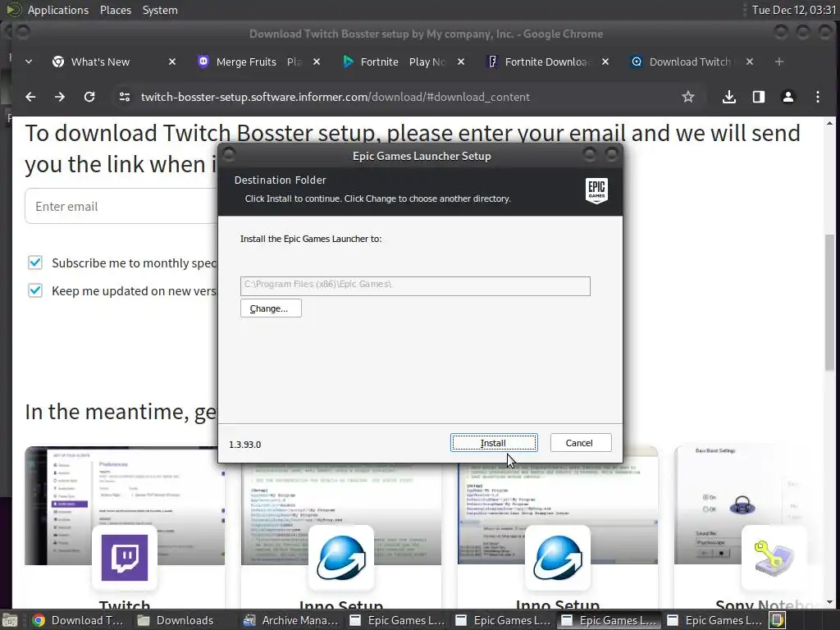840x630 pixels.
Task: Go back in Chrome
Action: 30,97
